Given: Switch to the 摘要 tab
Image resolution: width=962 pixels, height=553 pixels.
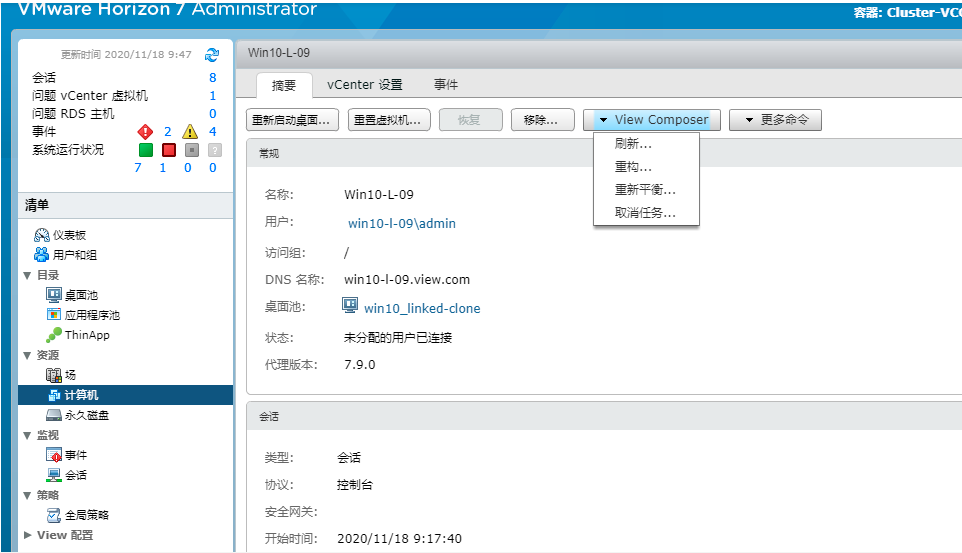Looking at the screenshot, I should point(283,85).
